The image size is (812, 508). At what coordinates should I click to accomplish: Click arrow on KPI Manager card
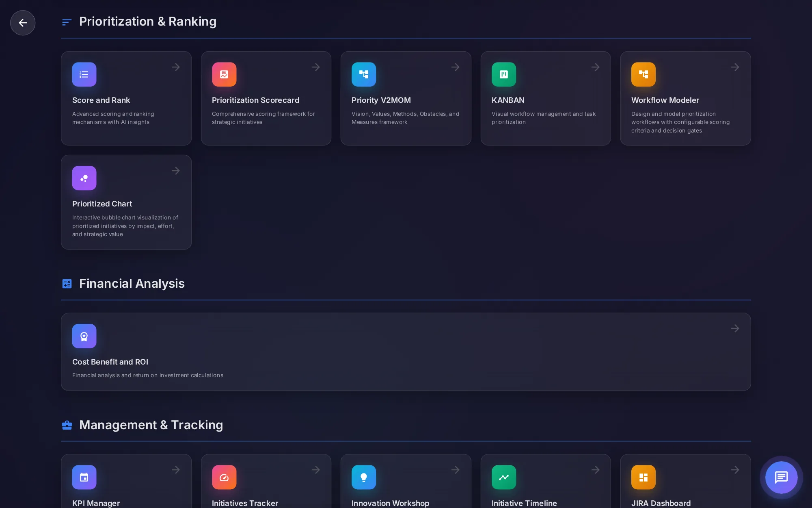(x=176, y=470)
